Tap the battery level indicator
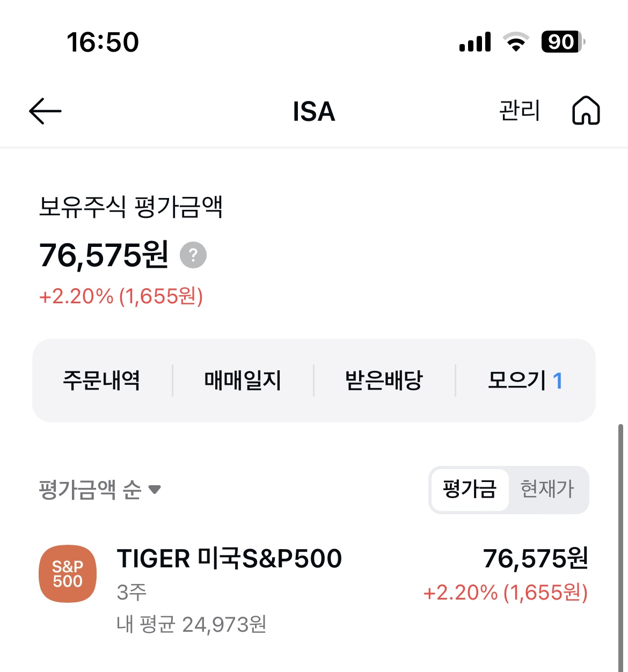 [x=563, y=42]
